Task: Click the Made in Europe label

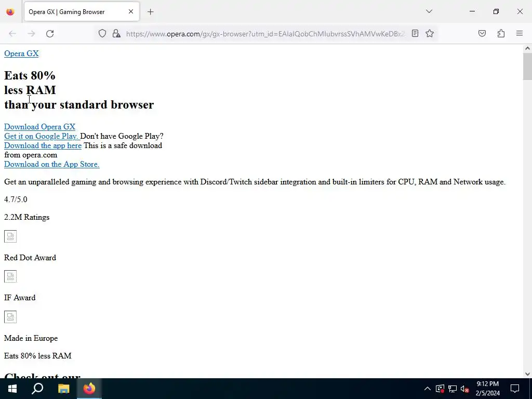Action: point(31,338)
